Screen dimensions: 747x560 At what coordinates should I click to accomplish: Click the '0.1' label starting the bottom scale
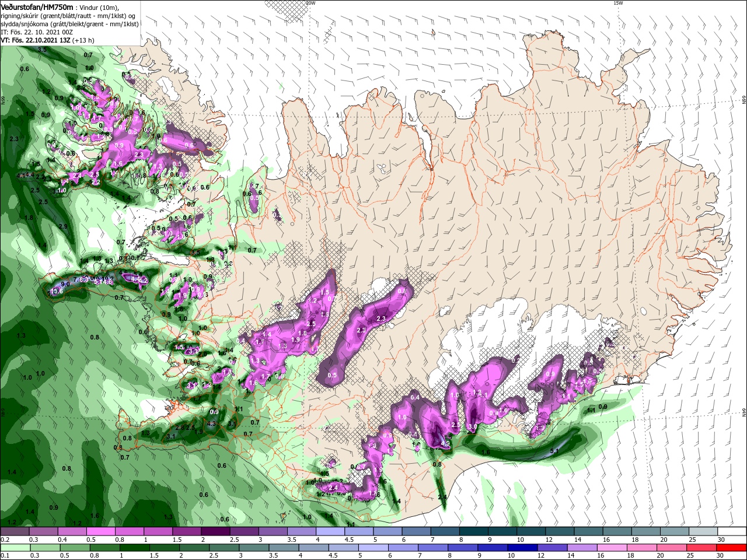5,556
